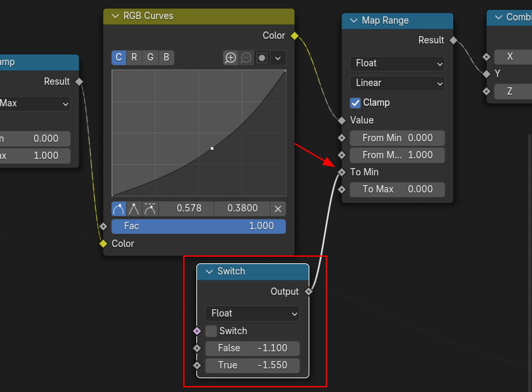532x392 pixels.
Task: Click the Map Range Result output socket
Action: (x=453, y=40)
